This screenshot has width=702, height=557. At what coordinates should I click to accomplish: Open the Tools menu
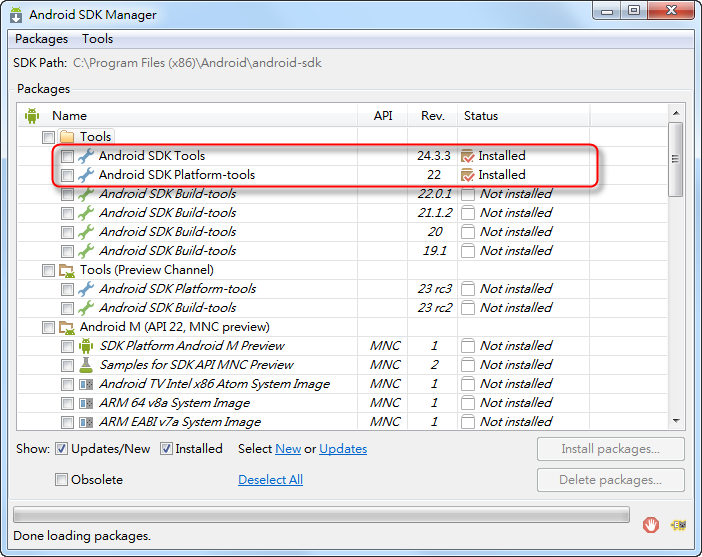pyautogui.click(x=97, y=39)
